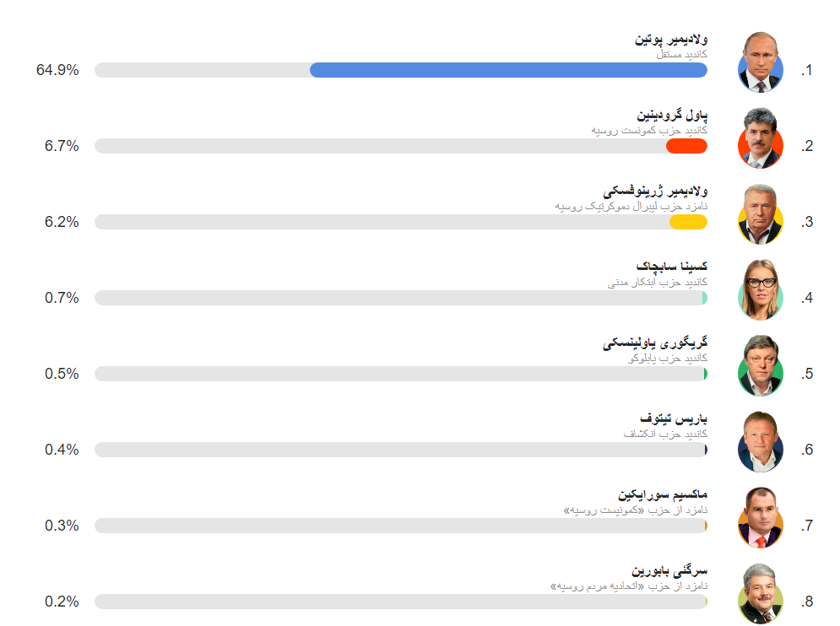Click Zhirinovsky's portrait with yellow background
The height and width of the screenshot is (626, 840).
tap(760, 215)
